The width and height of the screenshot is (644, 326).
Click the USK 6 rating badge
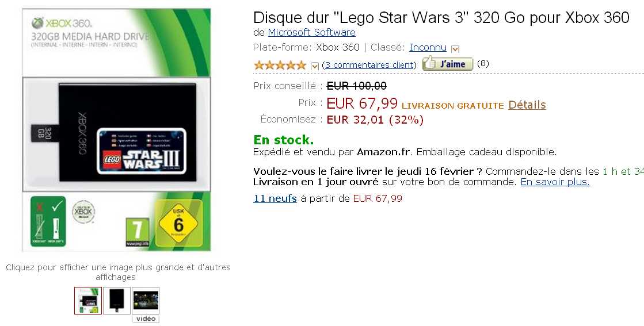point(178,223)
